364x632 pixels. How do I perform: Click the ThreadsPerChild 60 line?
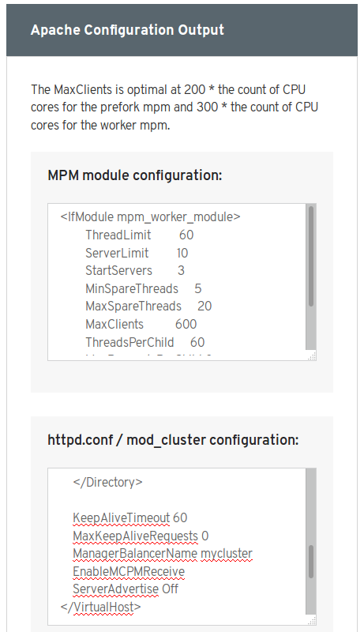click(x=145, y=342)
